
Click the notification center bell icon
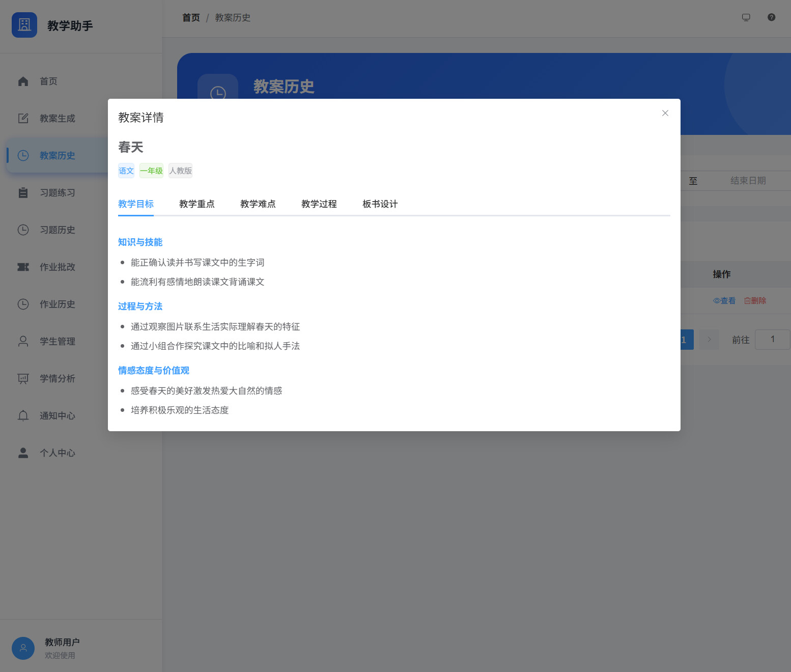[x=23, y=416]
